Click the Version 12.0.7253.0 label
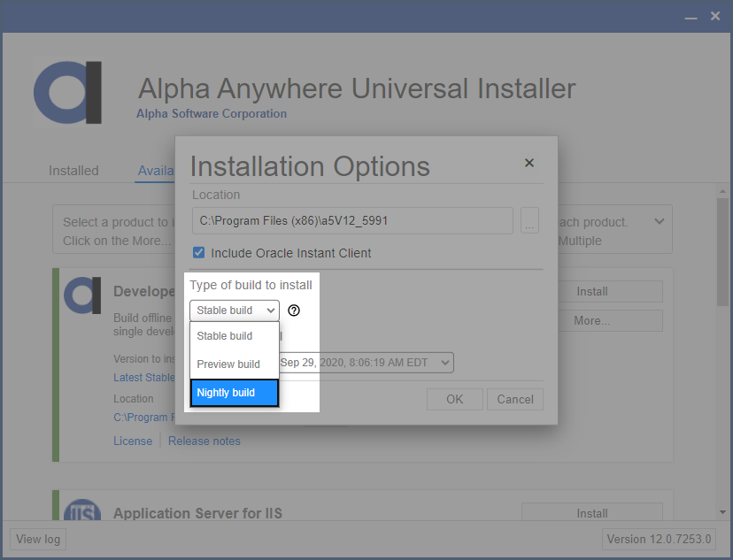 point(659,539)
